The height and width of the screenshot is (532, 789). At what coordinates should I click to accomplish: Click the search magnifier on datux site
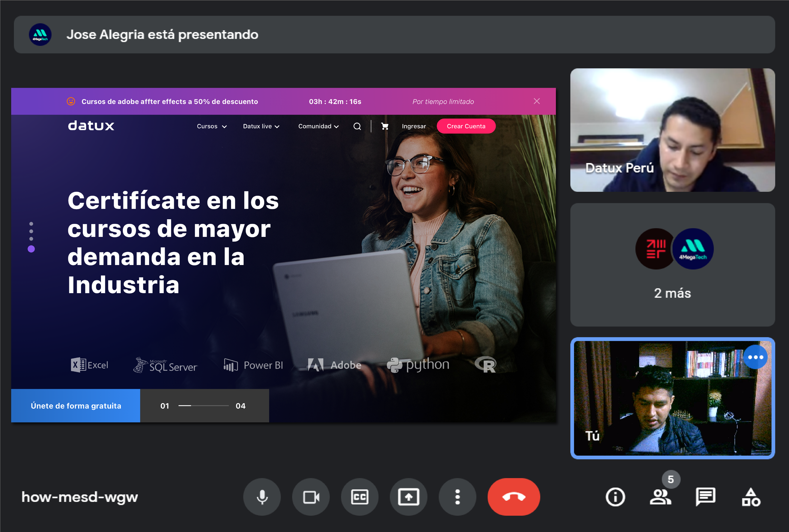click(357, 126)
